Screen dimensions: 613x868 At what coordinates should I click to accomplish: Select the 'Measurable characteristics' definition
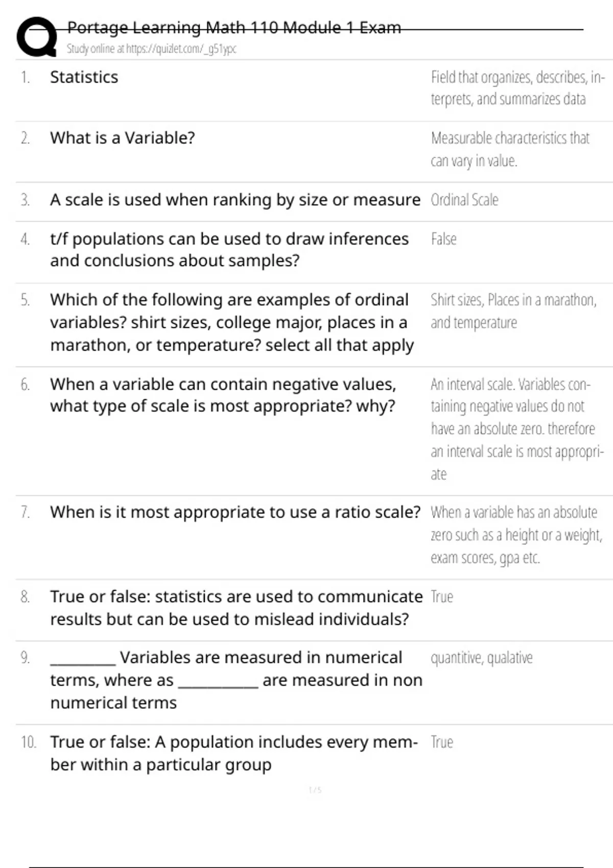click(510, 149)
